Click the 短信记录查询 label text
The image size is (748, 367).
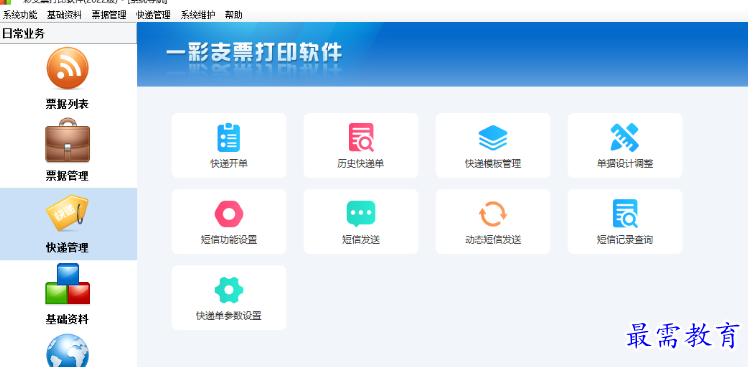pyautogui.click(x=625, y=240)
